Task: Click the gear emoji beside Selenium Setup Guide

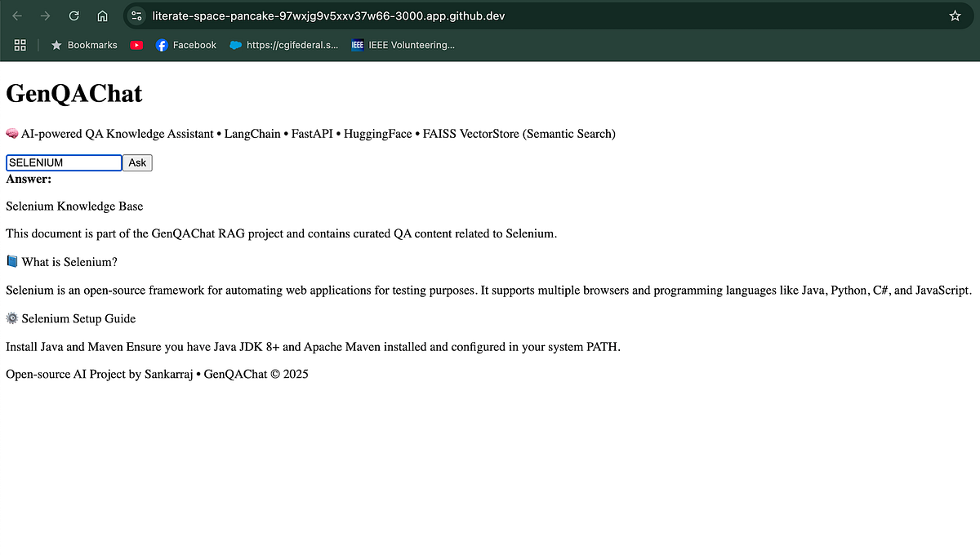Action: pyautogui.click(x=11, y=318)
